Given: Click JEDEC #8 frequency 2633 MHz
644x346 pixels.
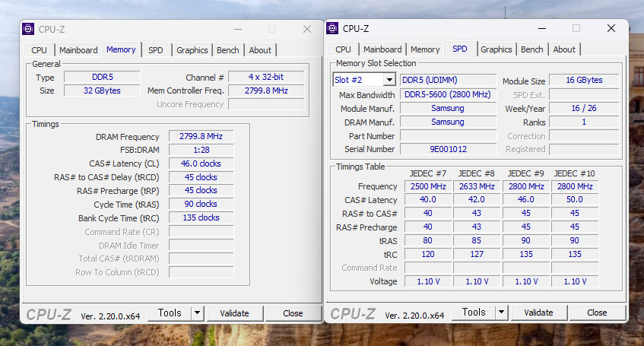Looking at the screenshot, I should (477, 186).
